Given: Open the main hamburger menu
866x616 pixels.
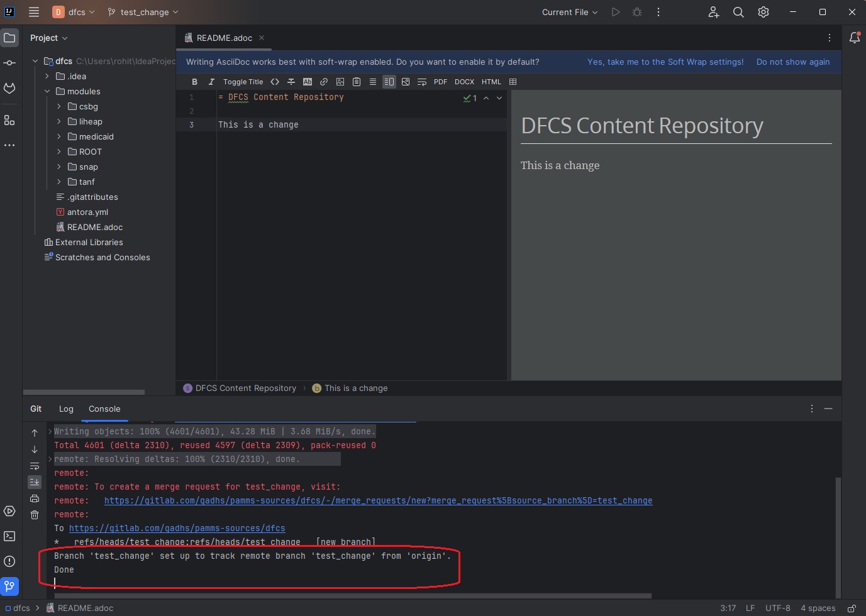Looking at the screenshot, I should pos(34,12).
